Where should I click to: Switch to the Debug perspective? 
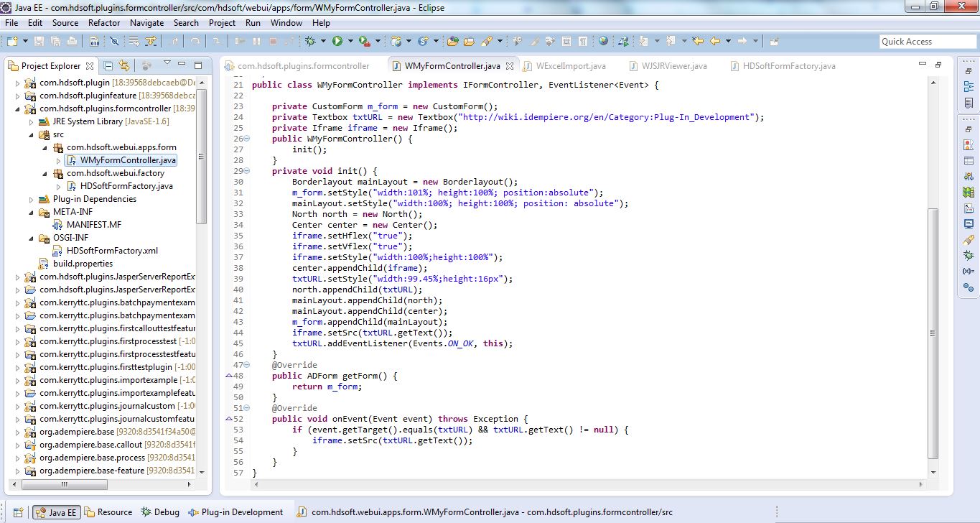[159, 512]
